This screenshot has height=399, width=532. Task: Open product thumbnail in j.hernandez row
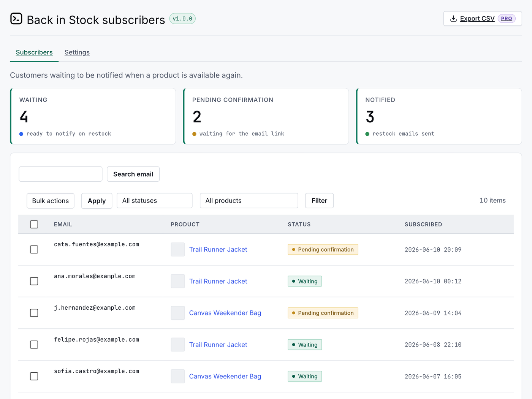click(x=177, y=313)
